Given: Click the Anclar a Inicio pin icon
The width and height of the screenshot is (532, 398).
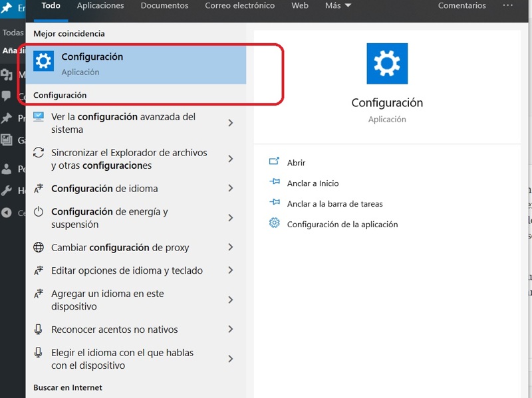Looking at the screenshot, I should click(x=274, y=183).
